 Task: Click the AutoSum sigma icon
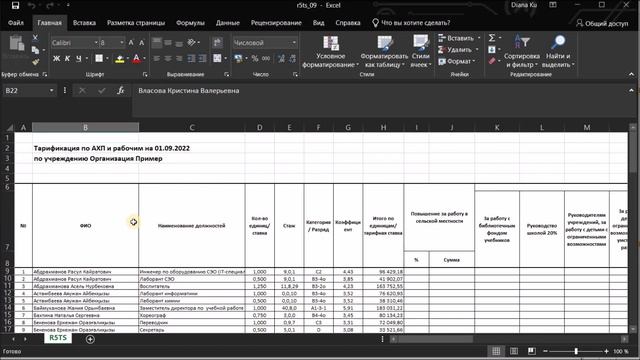[x=492, y=38]
